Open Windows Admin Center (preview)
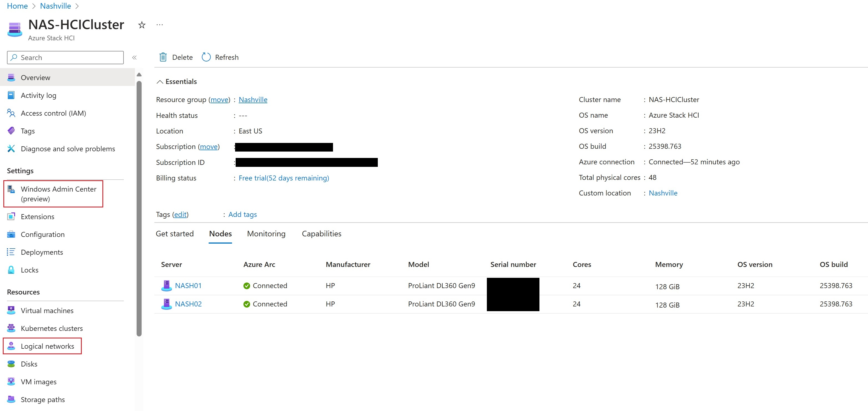This screenshot has height=411, width=868. pos(58,194)
